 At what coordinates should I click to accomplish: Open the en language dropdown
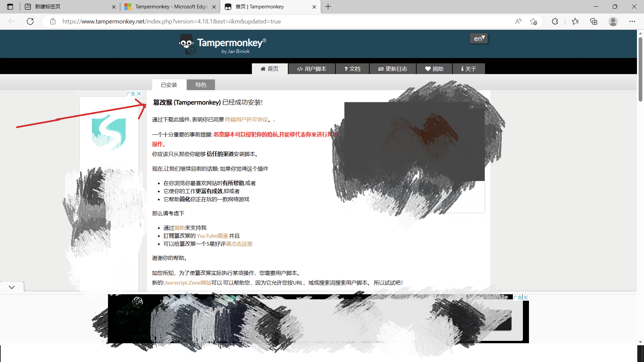pos(479,38)
